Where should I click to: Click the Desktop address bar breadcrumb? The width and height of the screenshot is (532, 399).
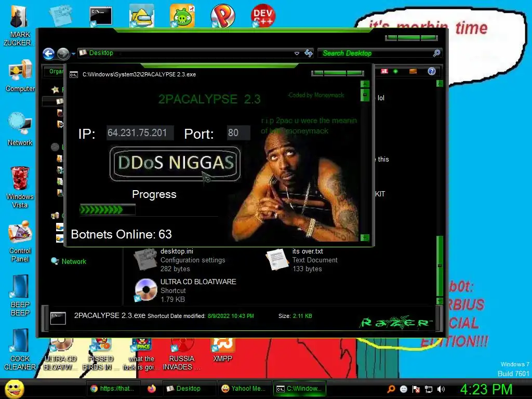101,53
